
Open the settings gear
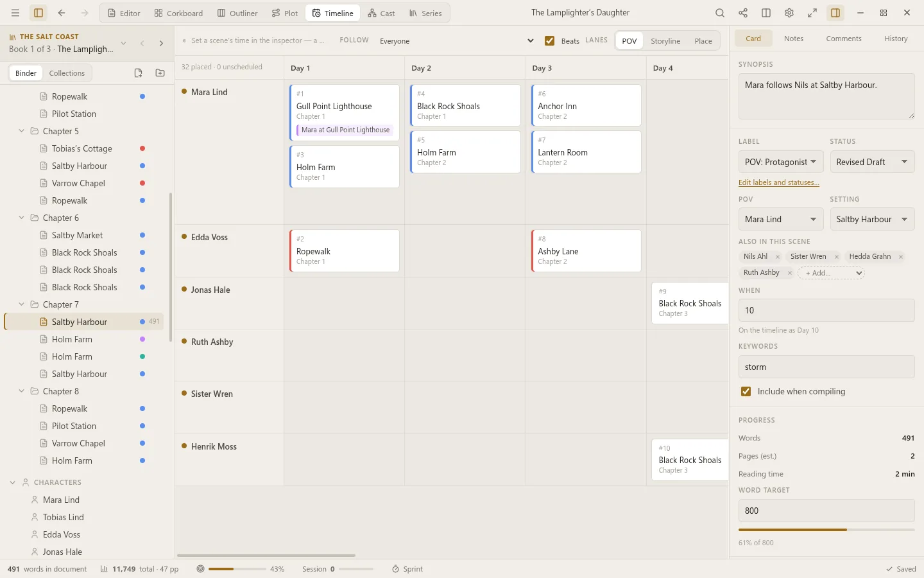point(789,13)
